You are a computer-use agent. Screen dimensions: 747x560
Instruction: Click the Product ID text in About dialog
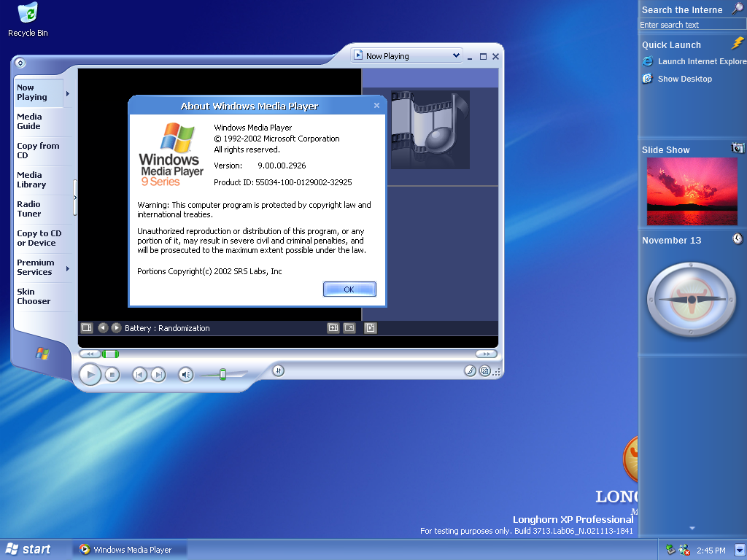point(282,182)
